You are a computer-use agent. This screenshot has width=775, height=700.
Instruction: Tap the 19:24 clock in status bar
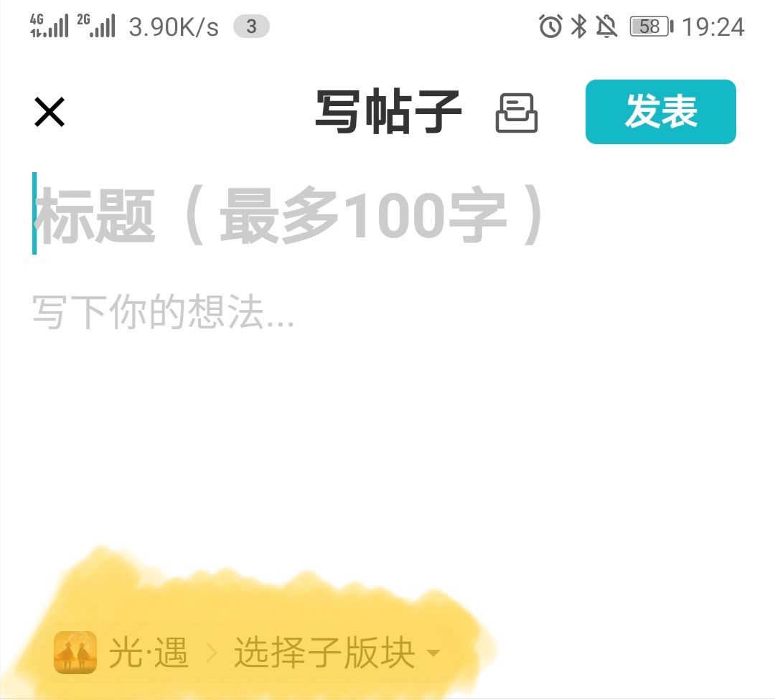point(713,27)
